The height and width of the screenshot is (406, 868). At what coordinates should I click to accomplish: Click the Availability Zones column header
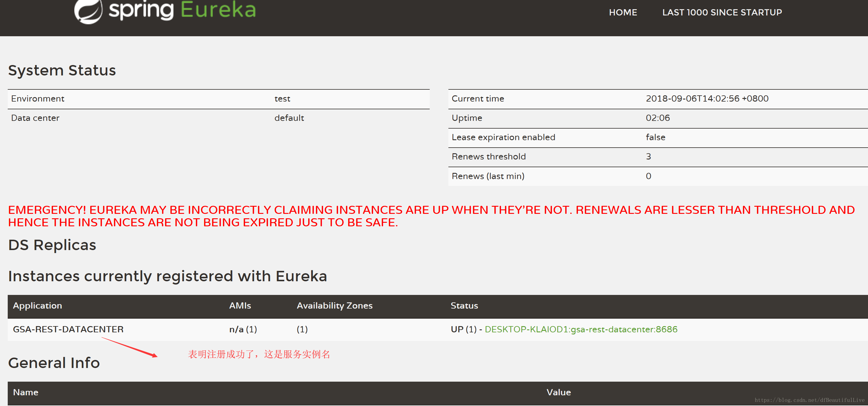(x=334, y=306)
